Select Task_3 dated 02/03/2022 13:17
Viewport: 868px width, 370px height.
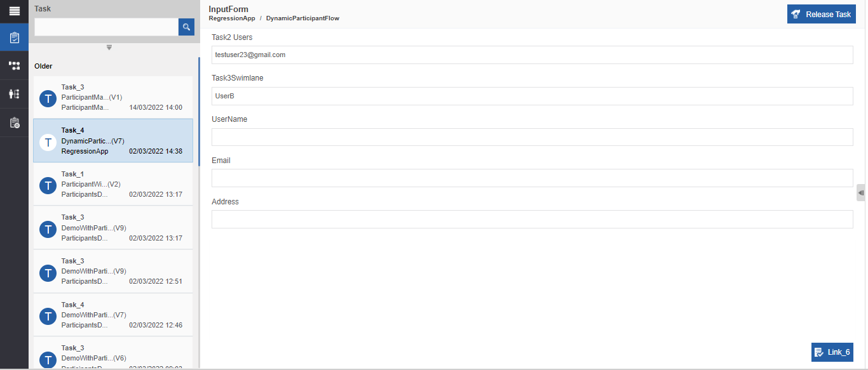point(113,228)
